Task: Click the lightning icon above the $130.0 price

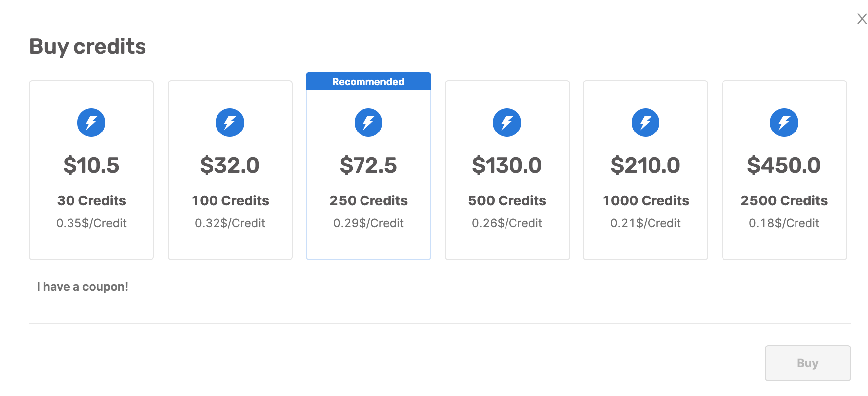Action: pos(507,123)
